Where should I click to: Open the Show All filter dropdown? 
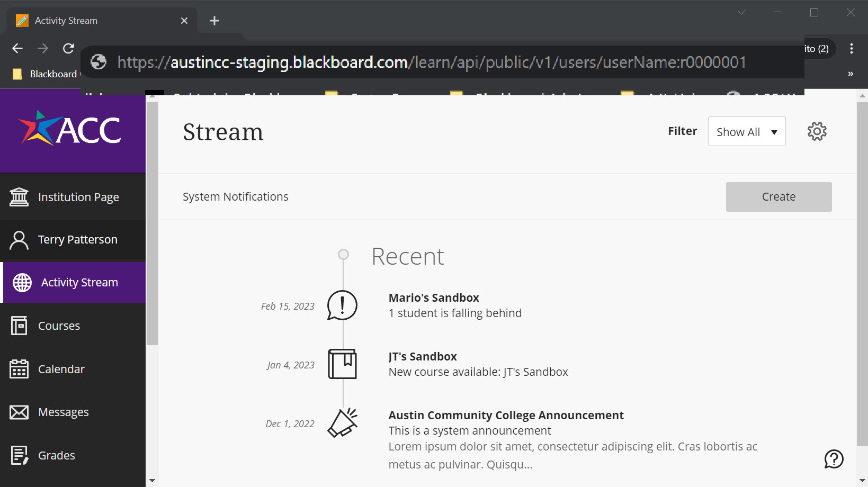[747, 131]
